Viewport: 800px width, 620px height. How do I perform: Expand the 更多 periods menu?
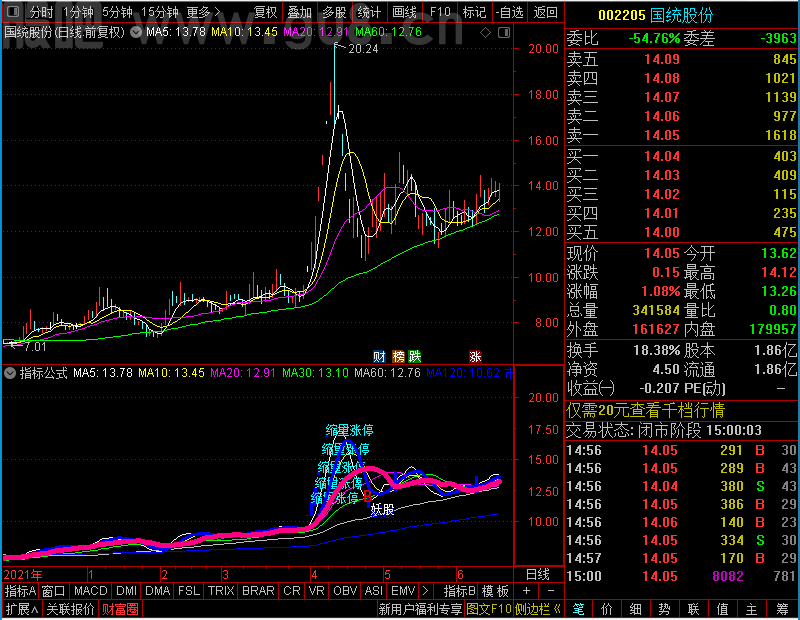[204, 12]
